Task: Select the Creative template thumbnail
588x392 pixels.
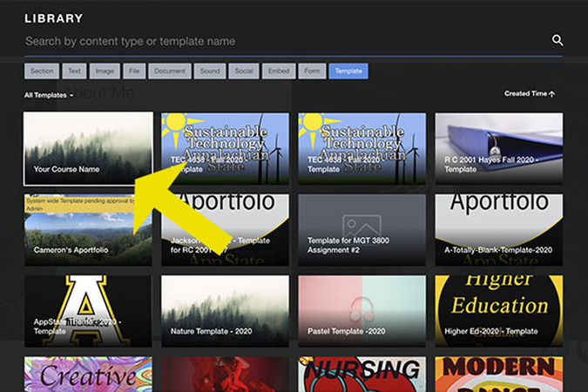Action: pos(88,374)
